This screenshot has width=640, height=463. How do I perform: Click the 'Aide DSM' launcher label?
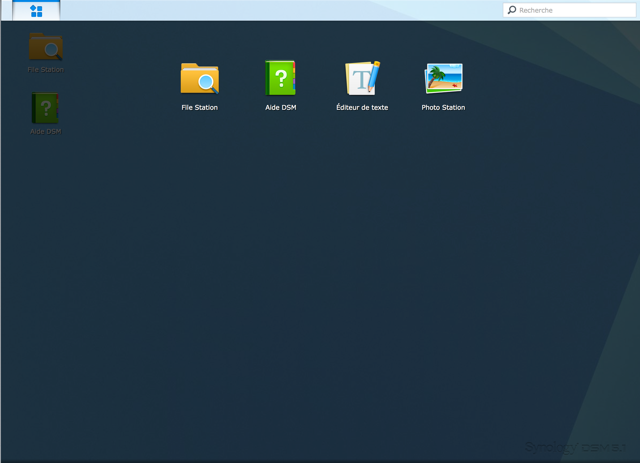[x=281, y=107]
